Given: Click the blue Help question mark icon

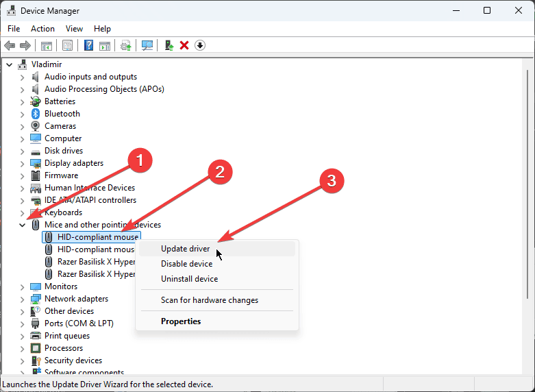Looking at the screenshot, I should [x=89, y=45].
